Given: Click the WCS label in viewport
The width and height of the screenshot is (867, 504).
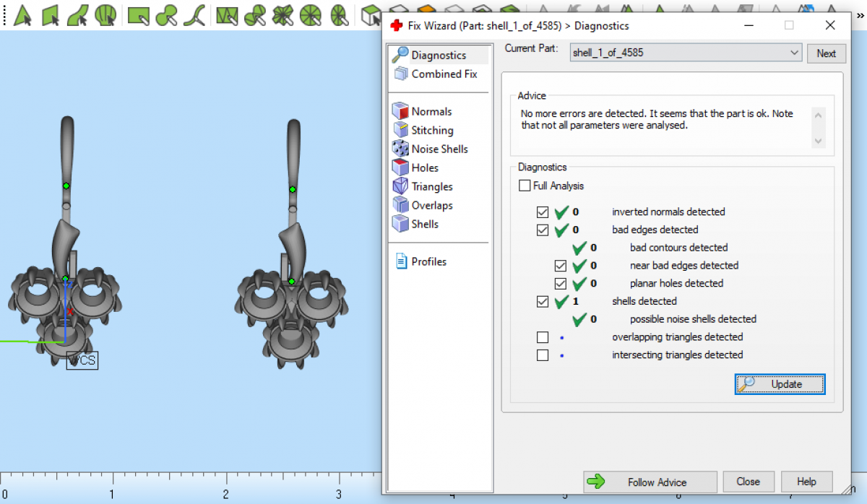Looking at the screenshot, I should [82, 360].
